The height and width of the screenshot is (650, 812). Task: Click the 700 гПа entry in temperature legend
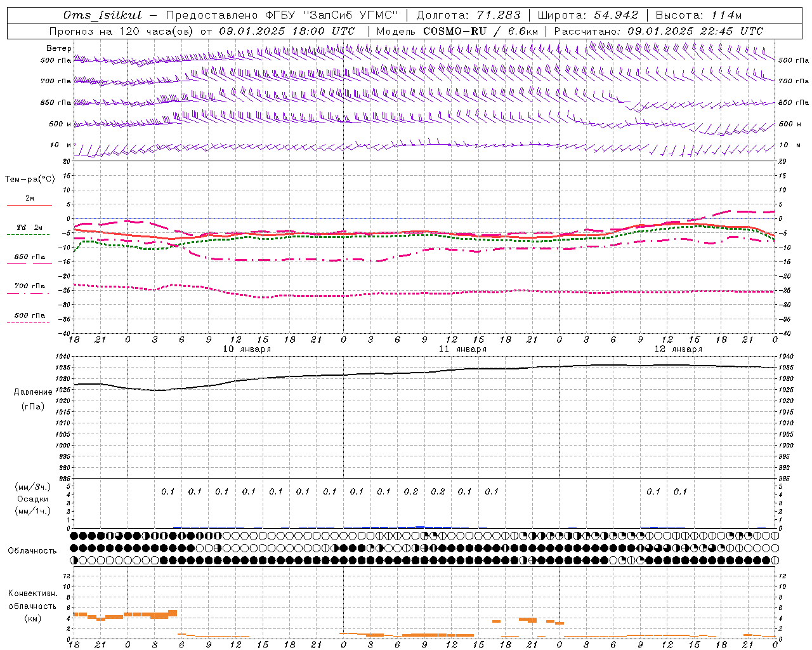tap(30, 286)
